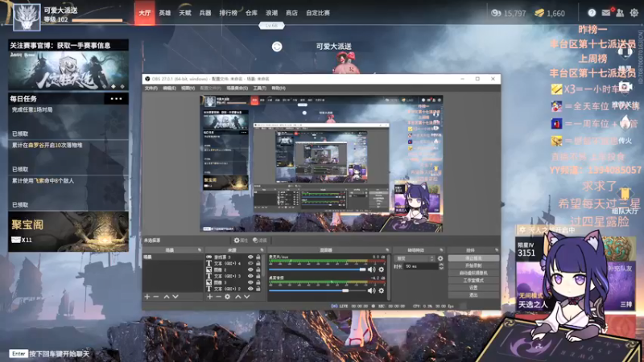This screenshot has height=362, width=644.
Task: Open the 渐变 transition type dropdown
Action: click(x=415, y=258)
